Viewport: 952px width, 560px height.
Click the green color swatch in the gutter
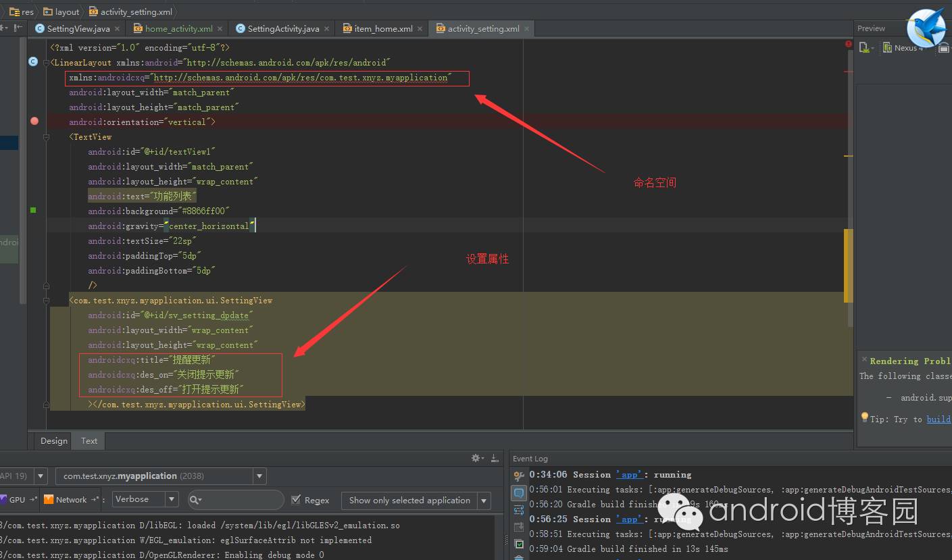tap(33, 211)
